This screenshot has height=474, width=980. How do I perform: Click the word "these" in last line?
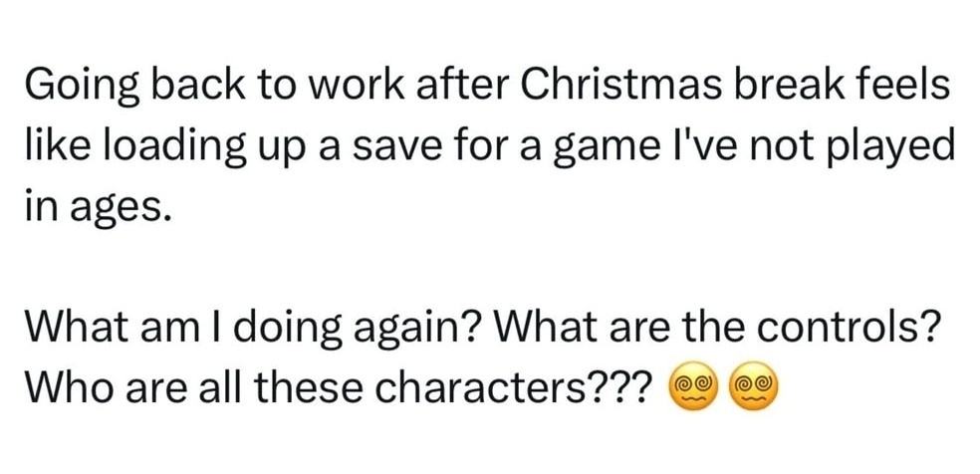tap(319, 387)
